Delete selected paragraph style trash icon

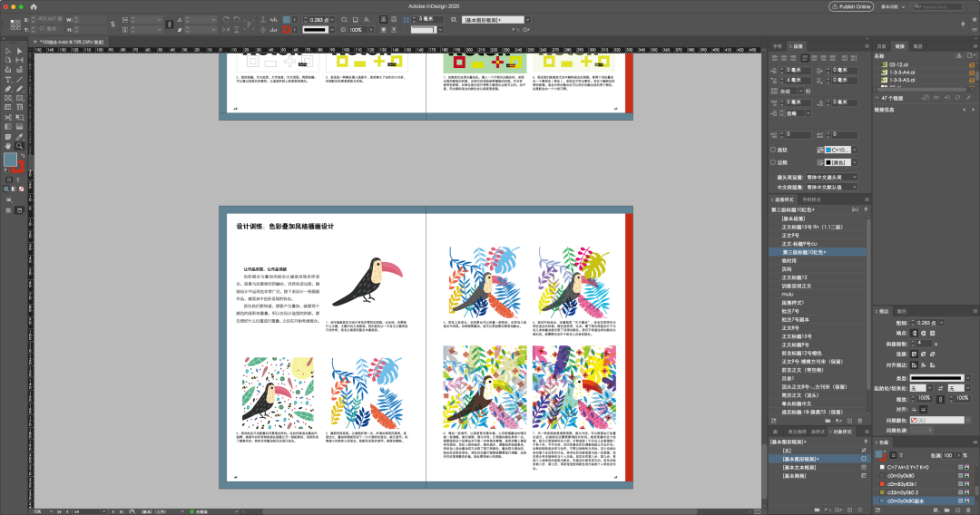860,421
